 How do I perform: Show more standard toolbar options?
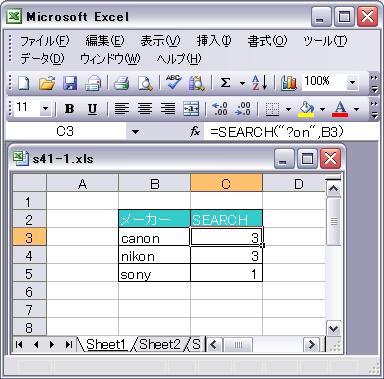(374, 83)
